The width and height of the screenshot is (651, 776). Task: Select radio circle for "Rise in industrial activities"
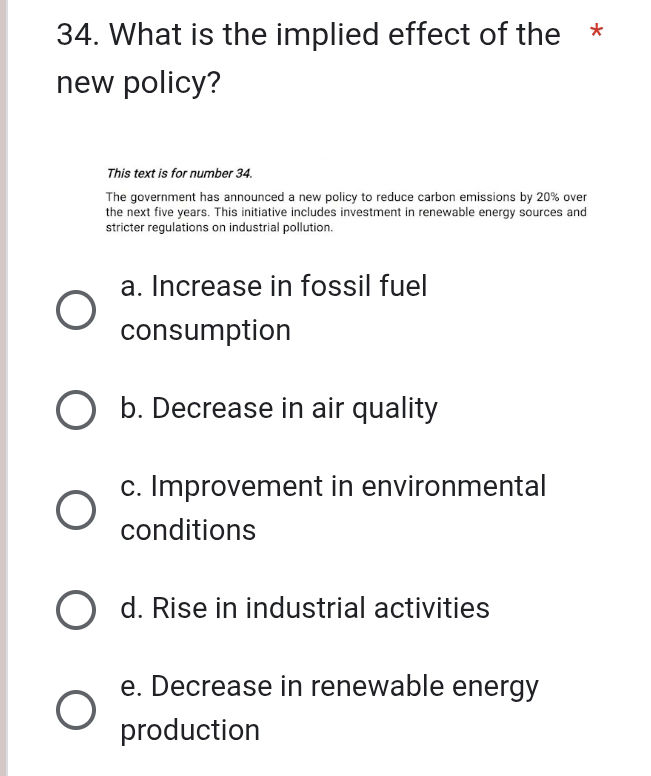pos(76,610)
